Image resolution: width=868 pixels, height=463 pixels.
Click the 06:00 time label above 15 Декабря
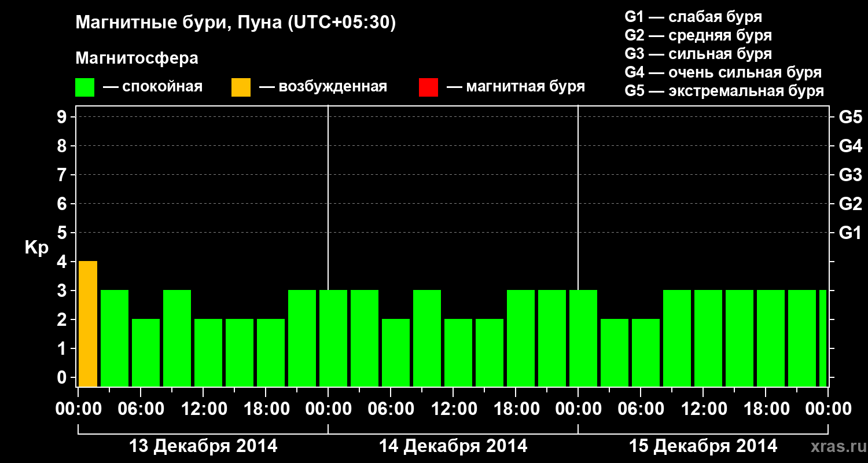641,409
